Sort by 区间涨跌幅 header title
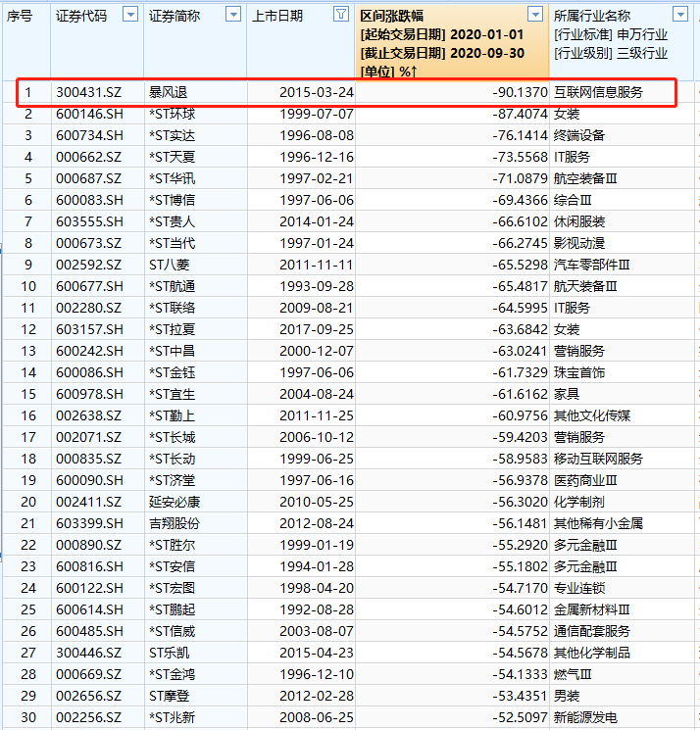700x730 pixels. point(392,17)
